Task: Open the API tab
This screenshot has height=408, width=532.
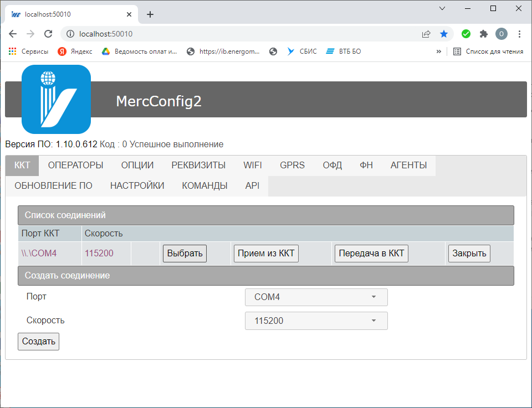Action: pyautogui.click(x=253, y=185)
